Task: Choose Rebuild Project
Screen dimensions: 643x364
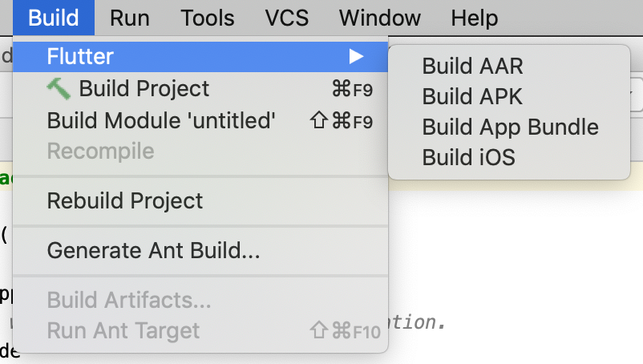Action: point(125,200)
